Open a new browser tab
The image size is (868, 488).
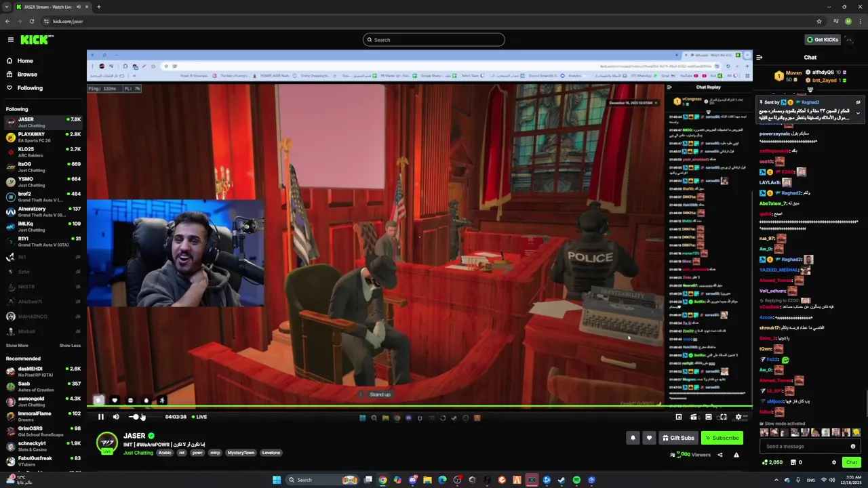coord(99,7)
